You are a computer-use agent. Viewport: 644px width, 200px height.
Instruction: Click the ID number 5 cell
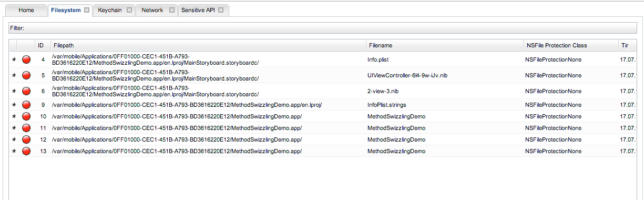(43, 75)
